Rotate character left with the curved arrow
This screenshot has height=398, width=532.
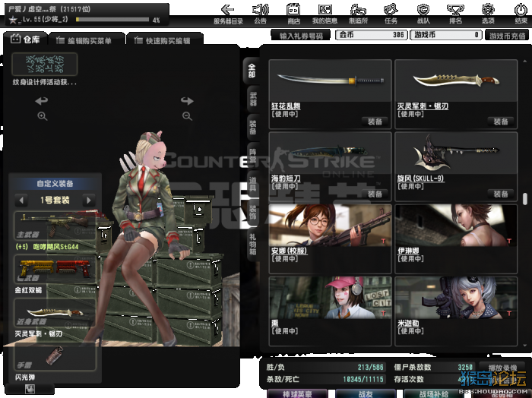[x=42, y=101]
